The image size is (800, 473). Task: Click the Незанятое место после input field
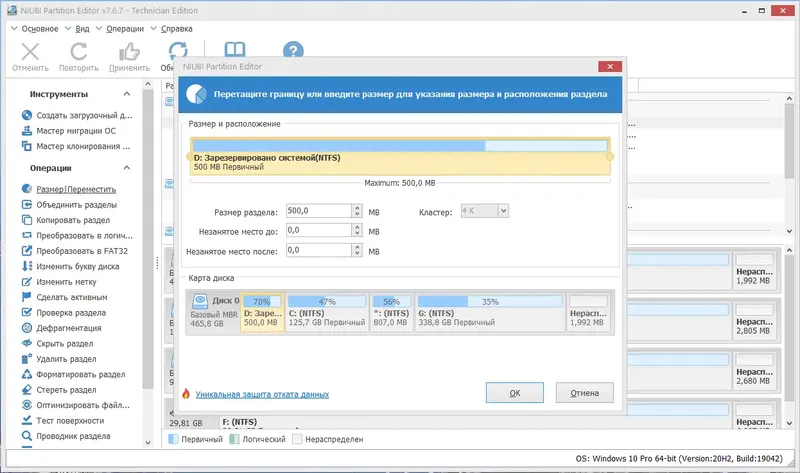(319, 250)
